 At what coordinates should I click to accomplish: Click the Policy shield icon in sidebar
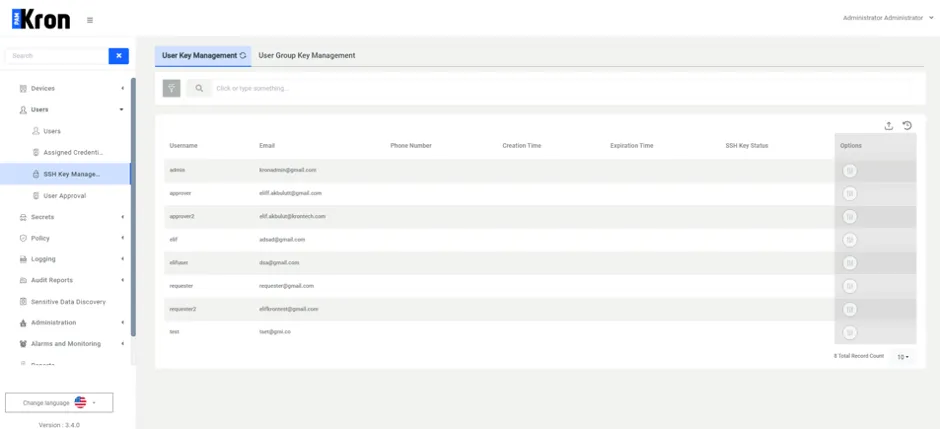tap(23, 238)
